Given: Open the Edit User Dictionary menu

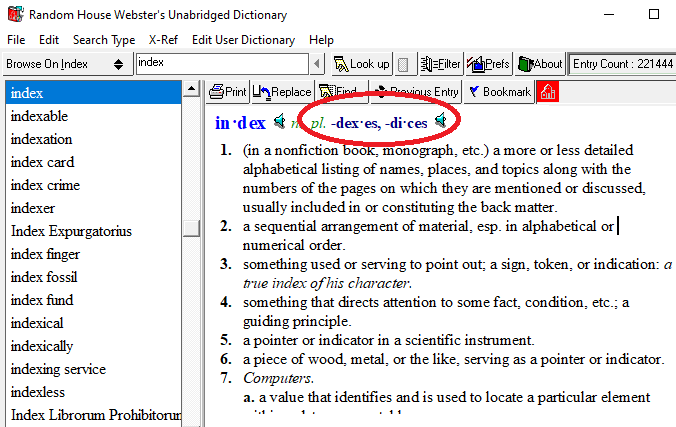Looking at the screenshot, I should coord(244,40).
